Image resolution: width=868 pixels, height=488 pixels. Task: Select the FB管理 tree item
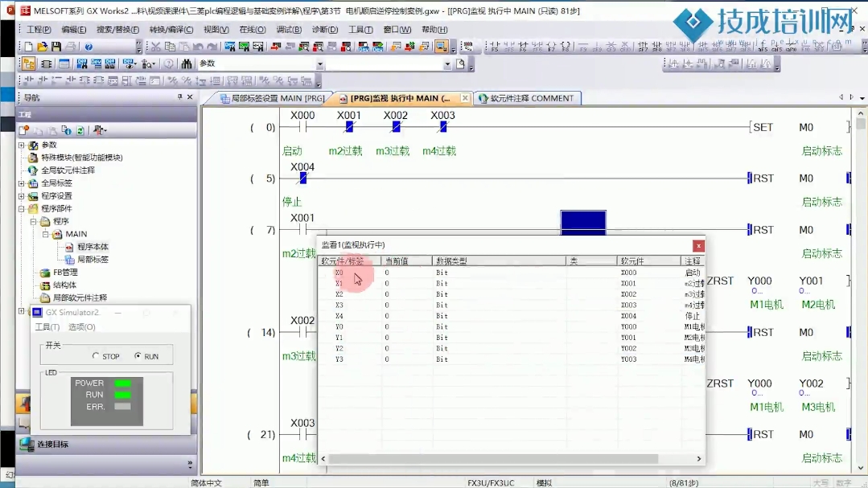coord(65,273)
